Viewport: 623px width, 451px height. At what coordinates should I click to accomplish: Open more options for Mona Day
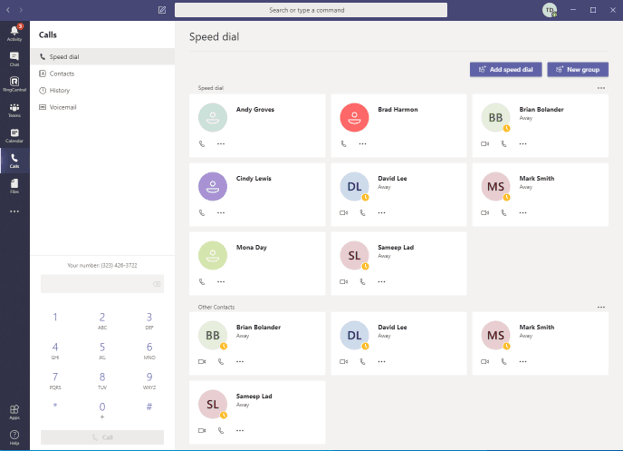click(x=221, y=282)
